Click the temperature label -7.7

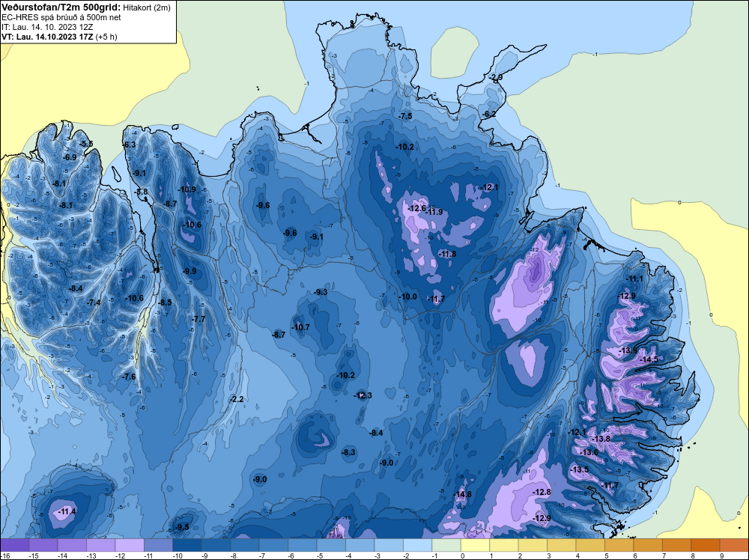coord(198,319)
